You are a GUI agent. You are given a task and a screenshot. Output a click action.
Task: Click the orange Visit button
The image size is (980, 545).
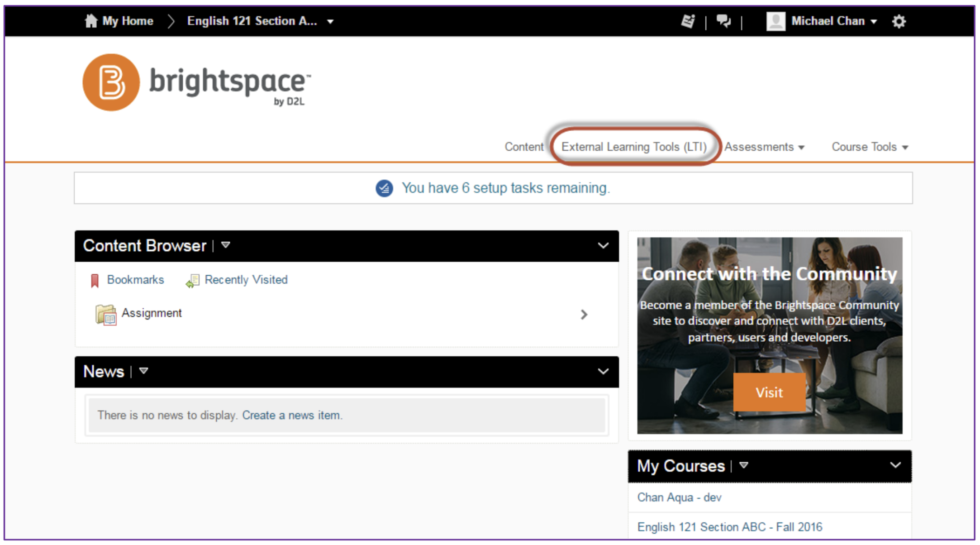[x=769, y=392]
